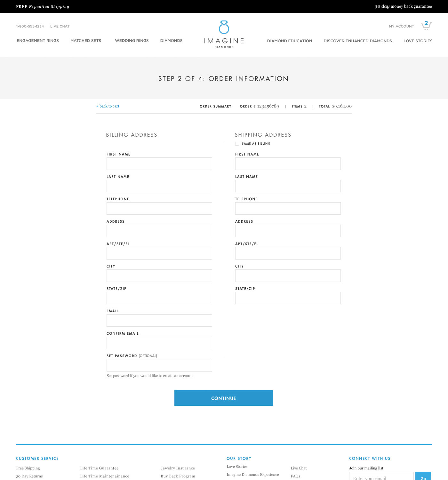
Task: Focus the billing First Name field
Action: [159, 164]
